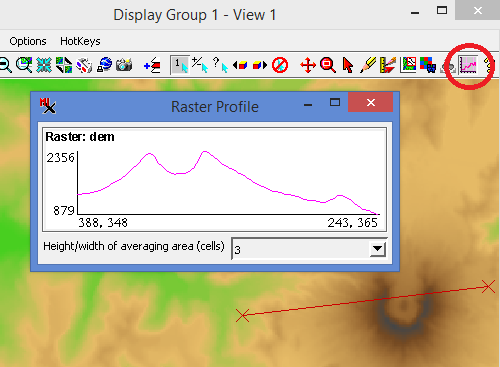Maximize the Raster Profile window
Screen dimensions: 500x367
click(335, 102)
